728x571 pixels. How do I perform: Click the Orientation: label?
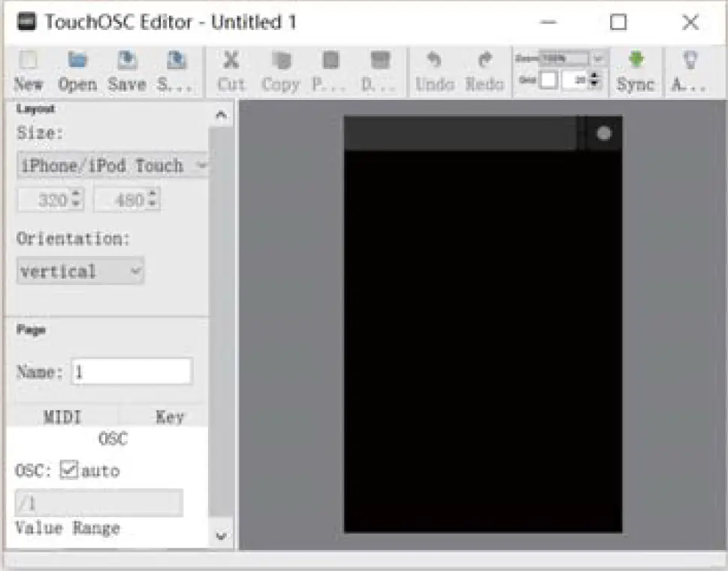coord(73,239)
